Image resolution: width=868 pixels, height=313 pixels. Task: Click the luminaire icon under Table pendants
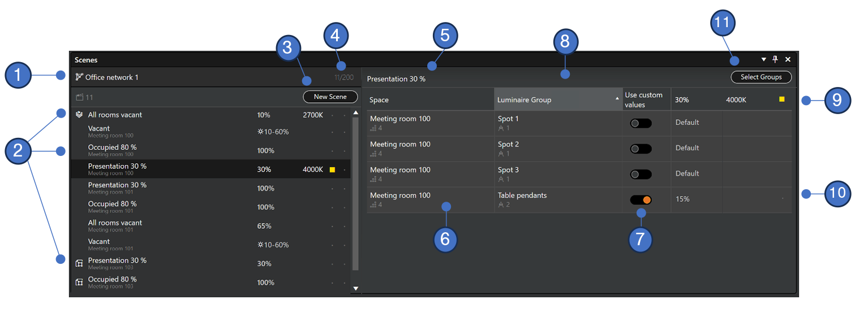(501, 205)
